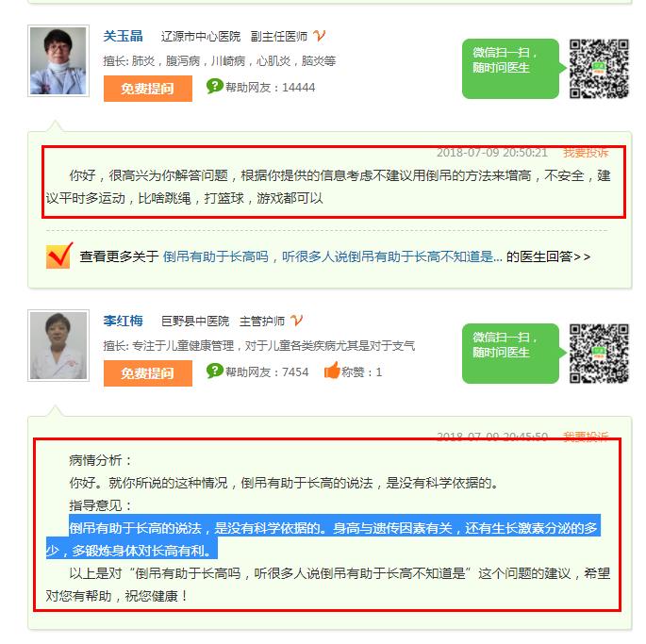Click the verified V badge next to 主管护师
Viewport: 646px width, 644px height.
tap(296, 321)
